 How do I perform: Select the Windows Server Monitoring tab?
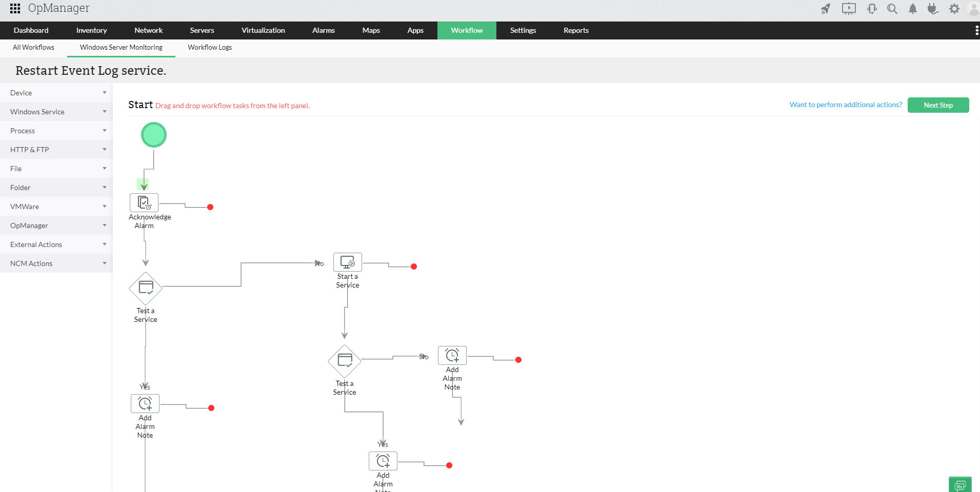coord(121,48)
